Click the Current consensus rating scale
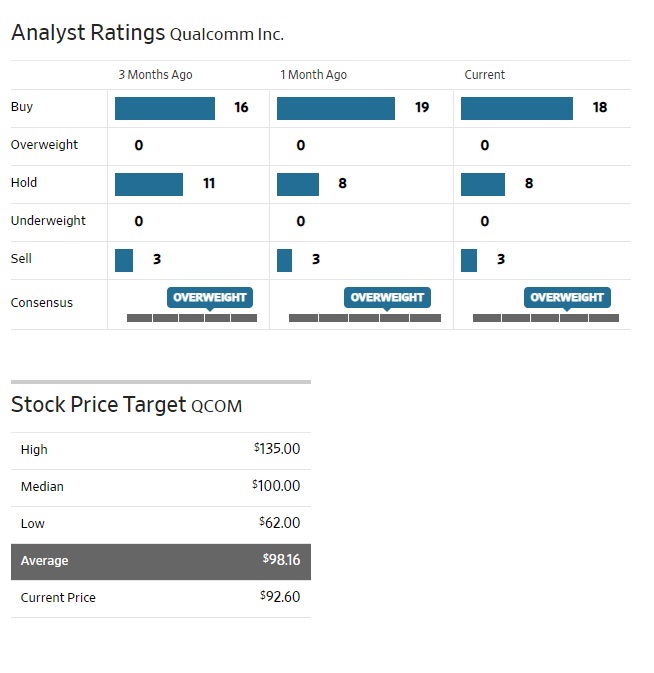Image resolution: width=654 pixels, height=673 pixels. click(x=546, y=318)
